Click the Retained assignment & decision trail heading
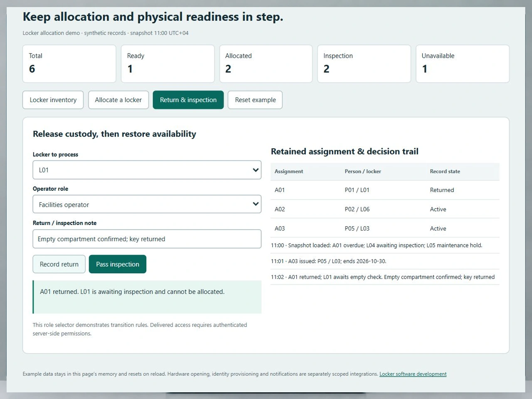The height and width of the screenshot is (399, 532). [345, 152]
